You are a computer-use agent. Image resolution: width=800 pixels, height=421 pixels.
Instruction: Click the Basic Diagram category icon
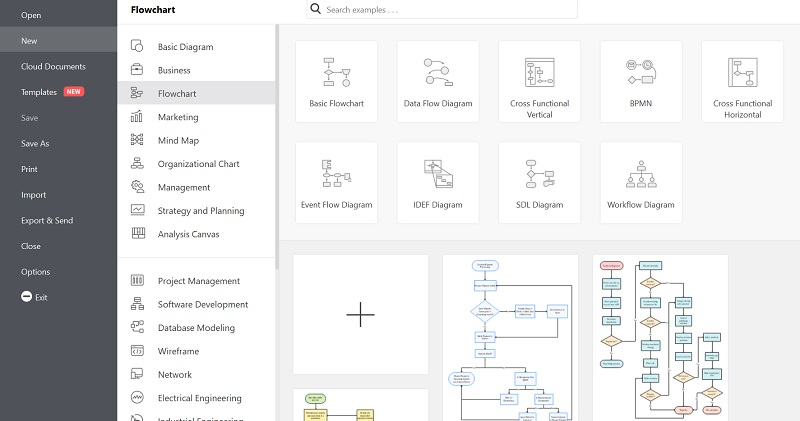[x=137, y=46]
